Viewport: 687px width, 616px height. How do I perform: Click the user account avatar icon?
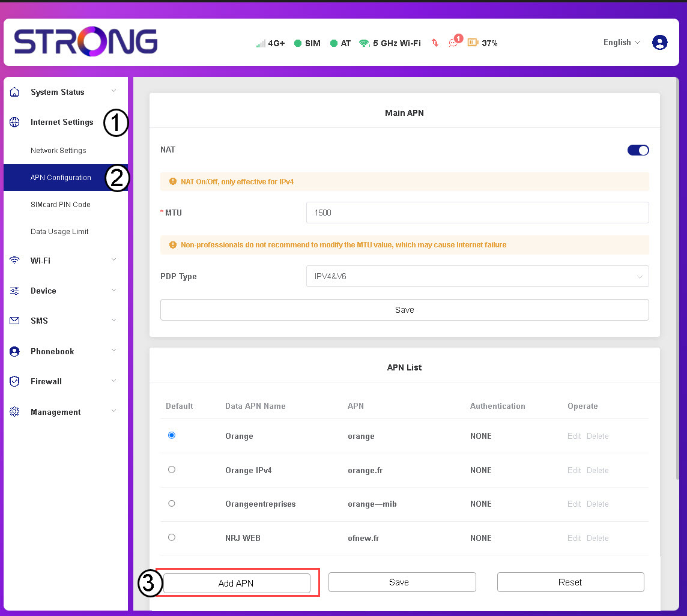click(x=659, y=43)
